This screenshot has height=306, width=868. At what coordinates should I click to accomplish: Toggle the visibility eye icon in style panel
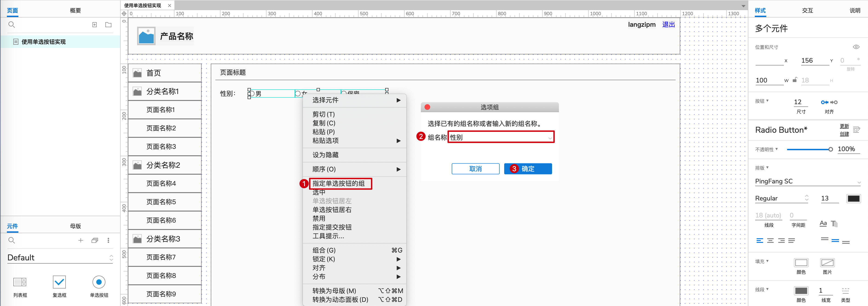click(856, 47)
